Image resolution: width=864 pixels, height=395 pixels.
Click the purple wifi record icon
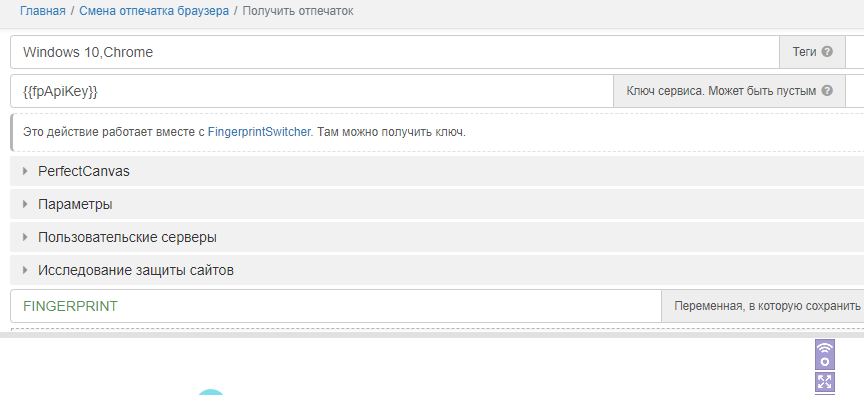click(x=825, y=354)
